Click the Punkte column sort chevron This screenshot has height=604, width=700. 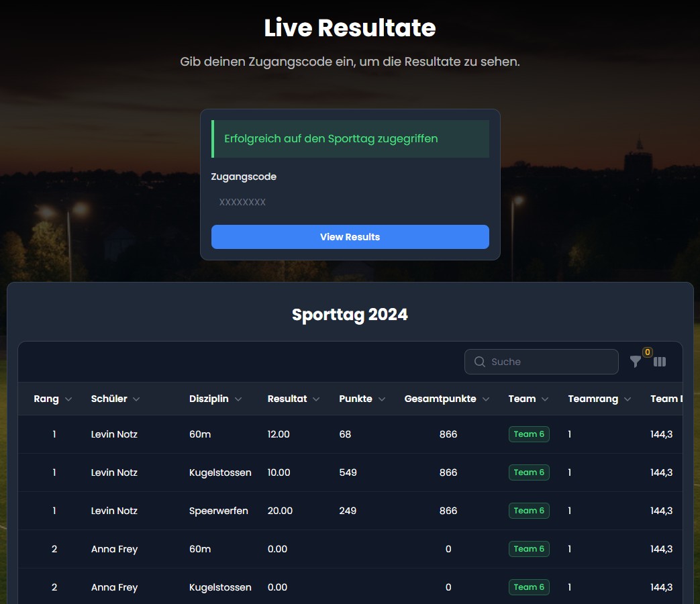pyautogui.click(x=382, y=399)
